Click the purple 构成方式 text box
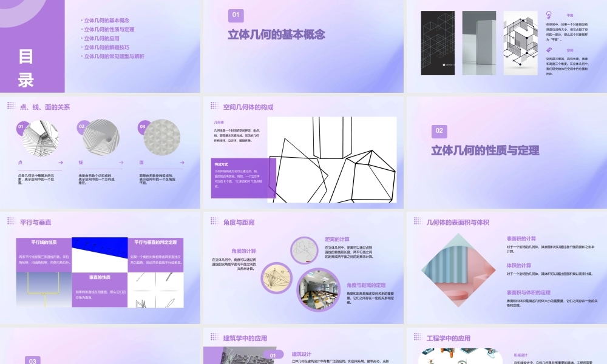 click(243, 178)
